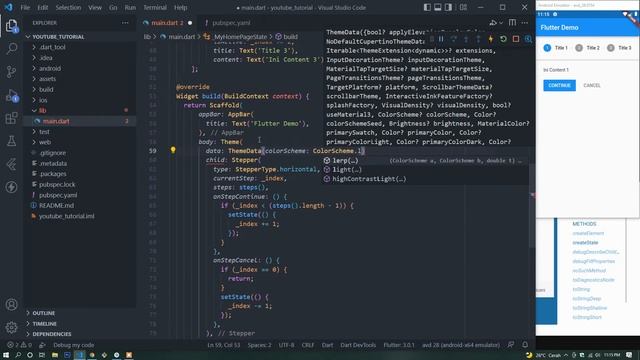Viewport: 640px width, 360px height.
Task: Open Run and Debug view
Action: (x=11, y=96)
